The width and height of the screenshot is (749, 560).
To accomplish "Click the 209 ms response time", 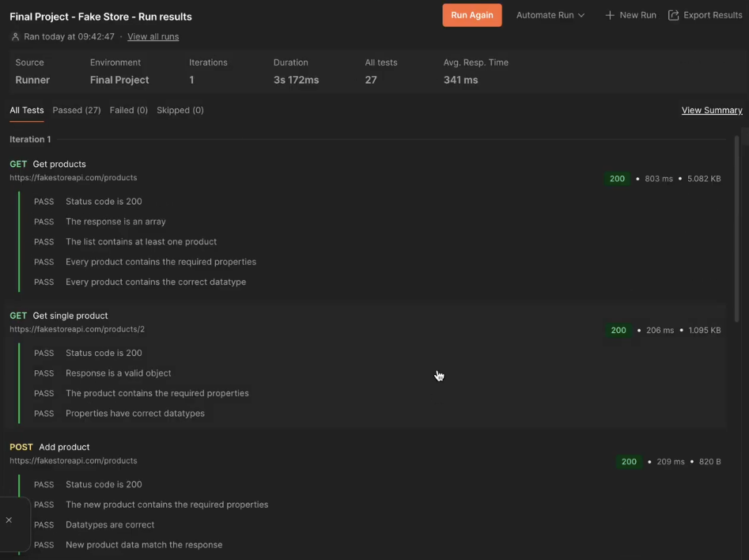I will pos(671,462).
